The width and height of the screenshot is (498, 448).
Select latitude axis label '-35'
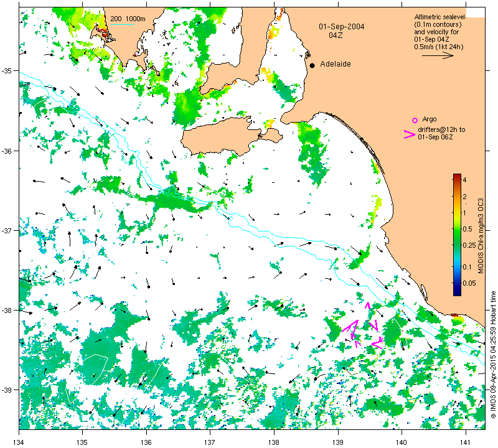7,70
